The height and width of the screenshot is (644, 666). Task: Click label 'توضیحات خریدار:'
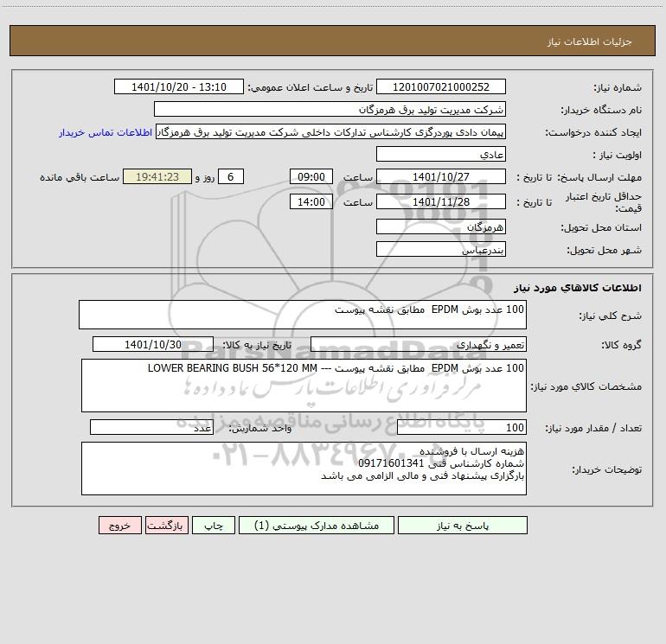606,470
